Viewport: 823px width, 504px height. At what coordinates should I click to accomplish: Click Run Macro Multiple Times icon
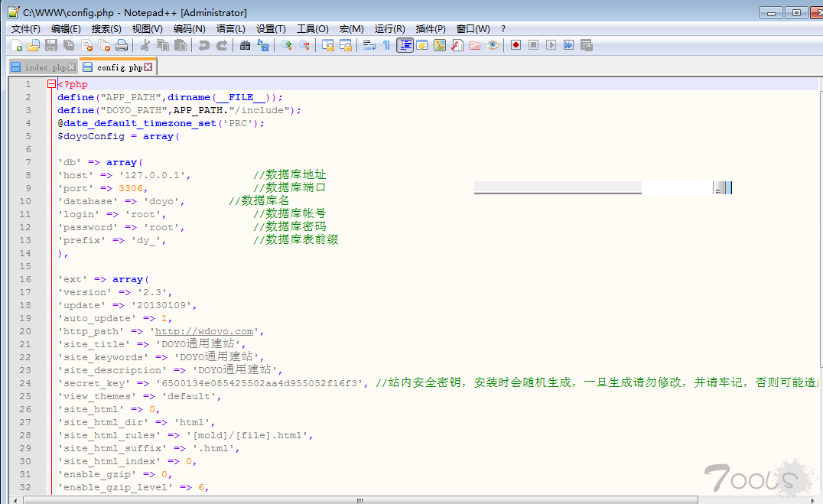tap(568, 46)
